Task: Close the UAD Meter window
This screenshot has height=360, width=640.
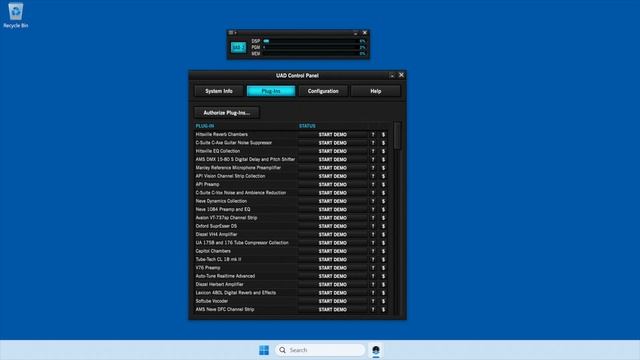Action: tap(365, 33)
